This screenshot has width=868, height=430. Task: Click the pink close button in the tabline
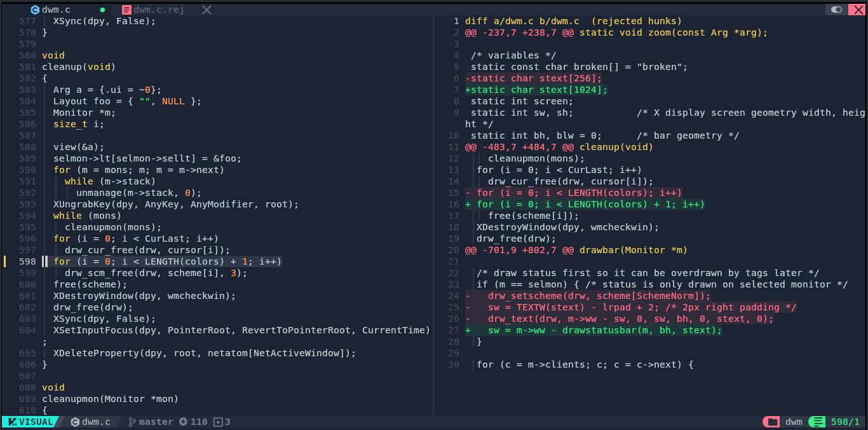pyautogui.click(x=857, y=10)
